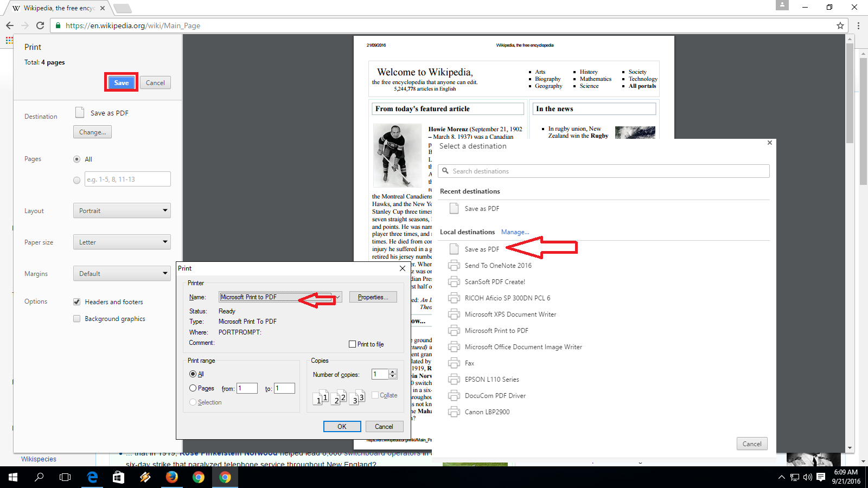
Task: Click the blue Save button
Action: pos(121,82)
